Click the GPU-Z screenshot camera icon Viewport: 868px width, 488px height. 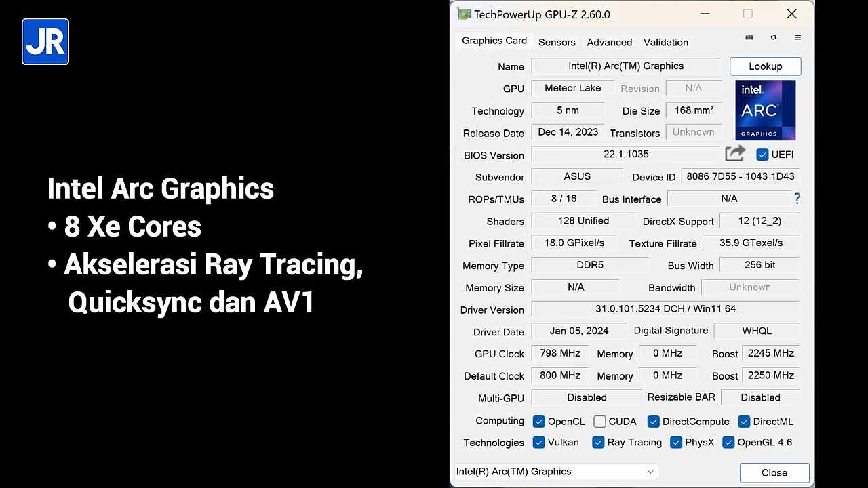[749, 37]
